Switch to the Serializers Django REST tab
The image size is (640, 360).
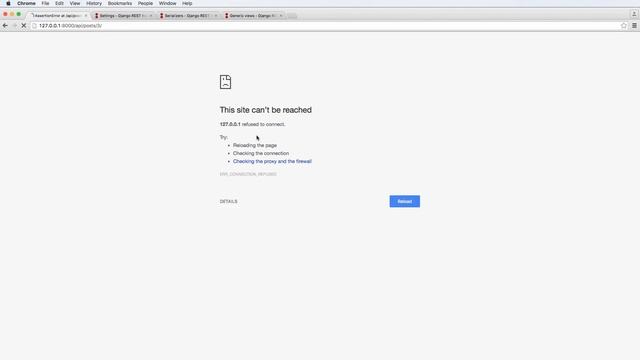[x=187, y=16]
